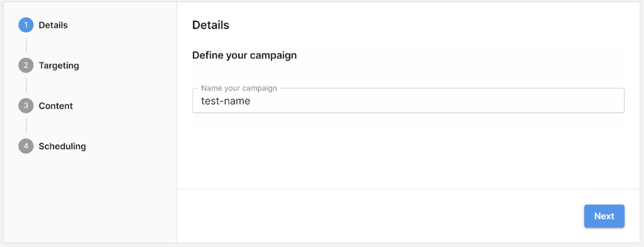Go to the Details step label
The height and width of the screenshot is (247, 644).
click(53, 25)
